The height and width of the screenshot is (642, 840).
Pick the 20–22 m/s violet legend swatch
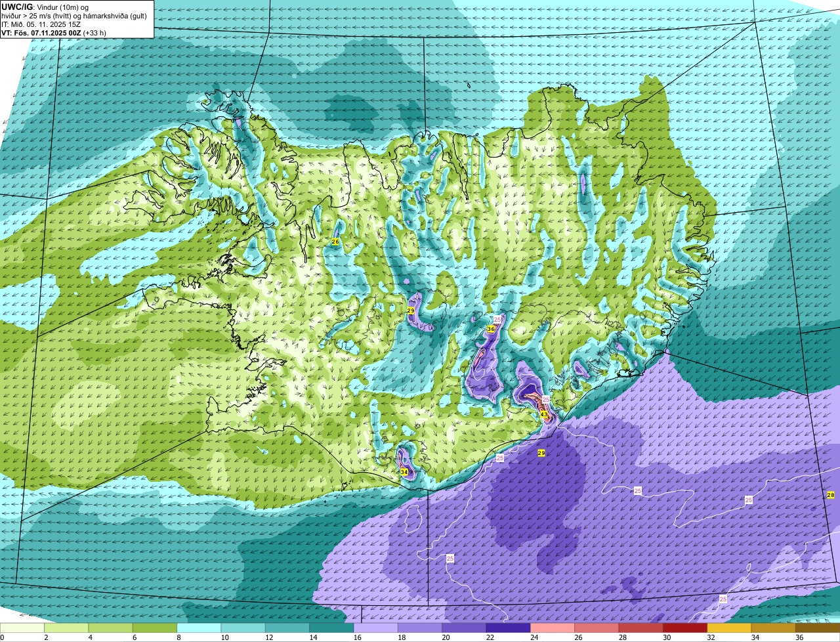pyautogui.click(x=464, y=628)
